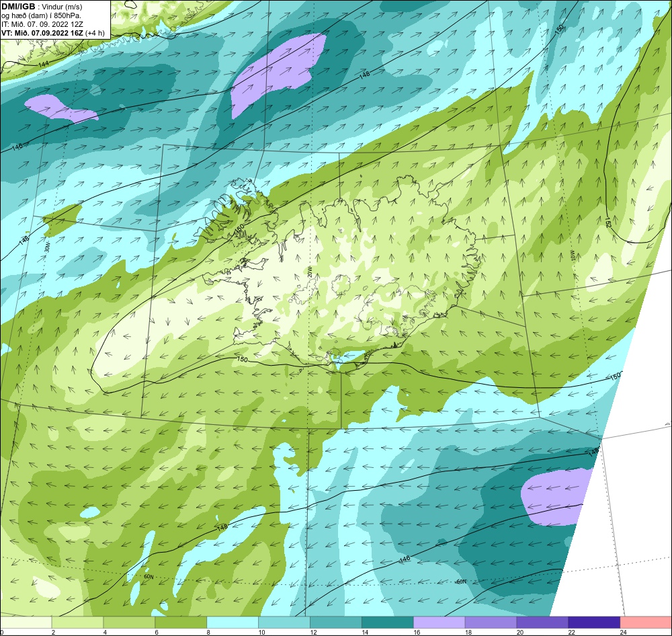Click the '30W' longitude label
This screenshot has width=672, height=636.
pyautogui.click(x=47, y=246)
